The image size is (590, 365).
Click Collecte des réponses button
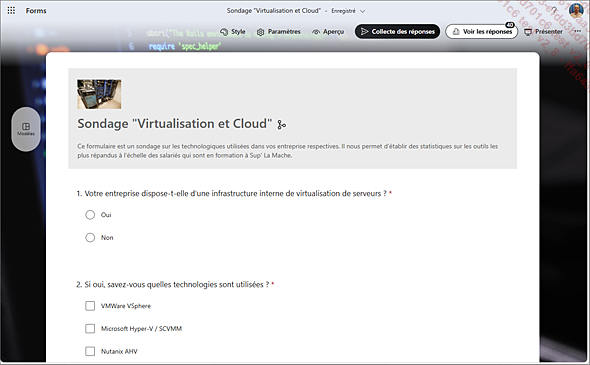[397, 32]
